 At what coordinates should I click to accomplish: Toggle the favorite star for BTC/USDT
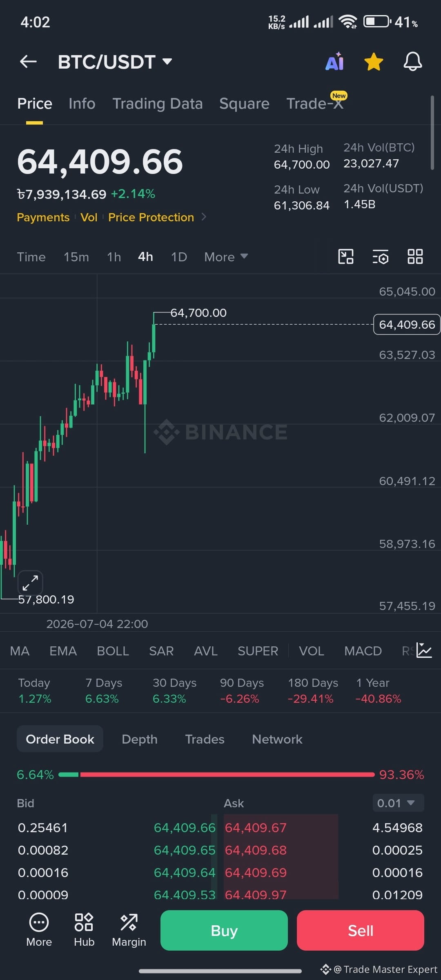click(374, 62)
